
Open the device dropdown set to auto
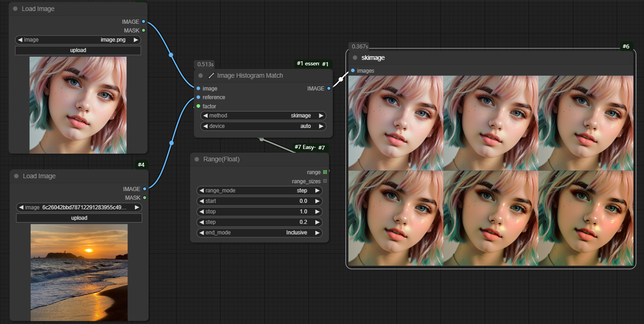pos(263,126)
